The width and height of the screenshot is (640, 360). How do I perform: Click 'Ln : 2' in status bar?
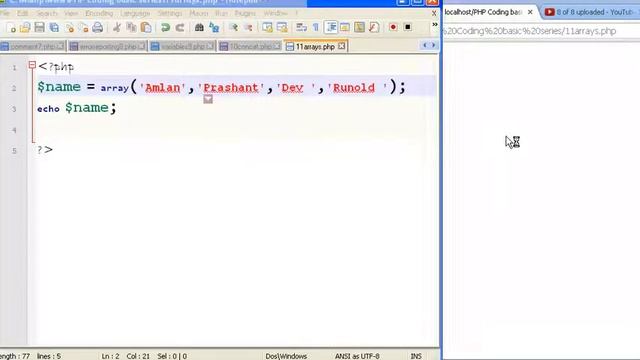[110, 356]
